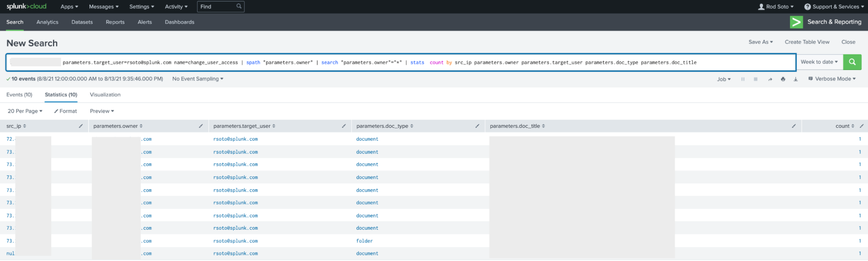Click the Splunk Cloud logo

26,7
